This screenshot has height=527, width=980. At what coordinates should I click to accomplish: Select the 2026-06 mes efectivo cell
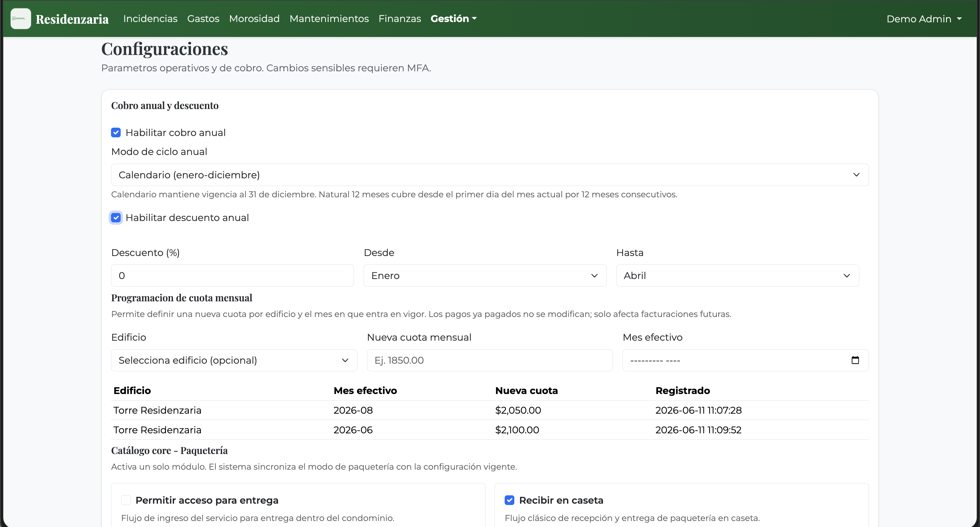coord(353,430)
